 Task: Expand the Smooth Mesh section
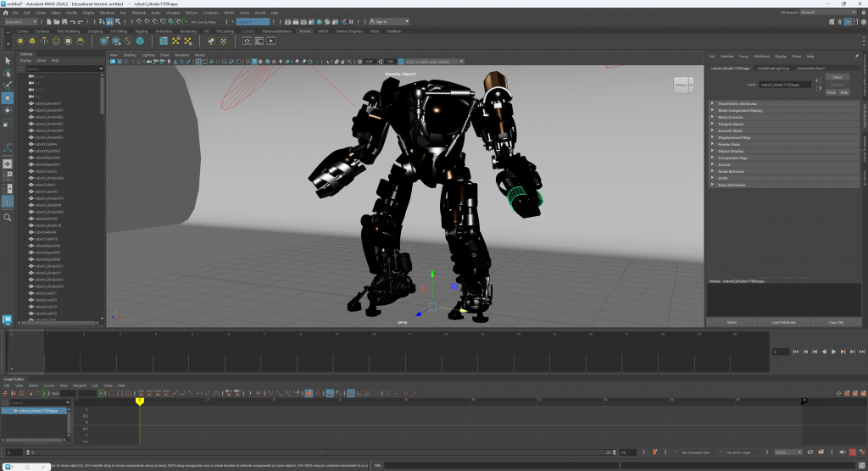point(729,130)
